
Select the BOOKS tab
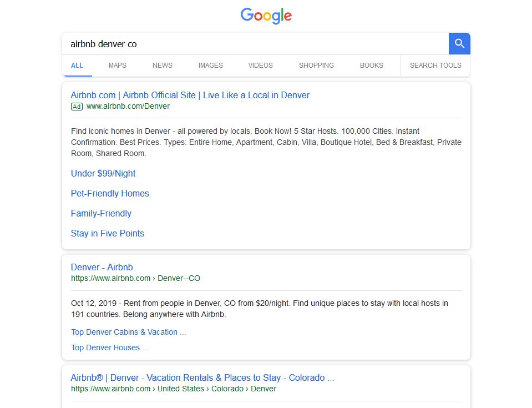coord(372,66)
